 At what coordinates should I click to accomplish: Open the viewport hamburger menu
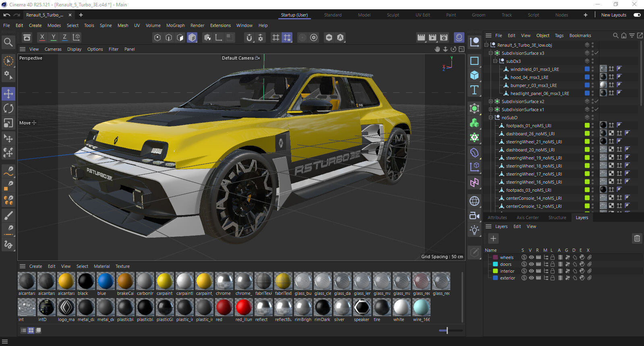tap(23, 49)
